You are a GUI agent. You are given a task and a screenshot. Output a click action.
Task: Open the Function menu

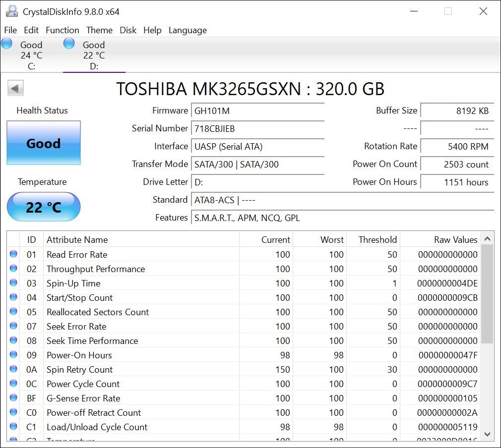tap(63, 30)
